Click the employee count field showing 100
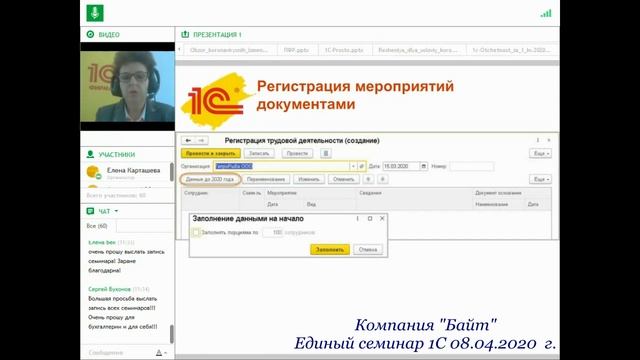 (x=273, y=232)
